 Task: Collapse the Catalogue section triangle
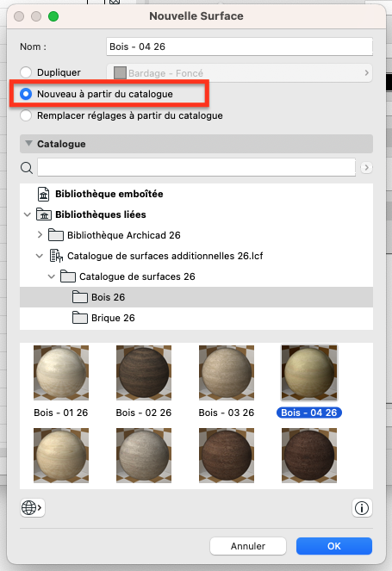click(x=28, y=144)
